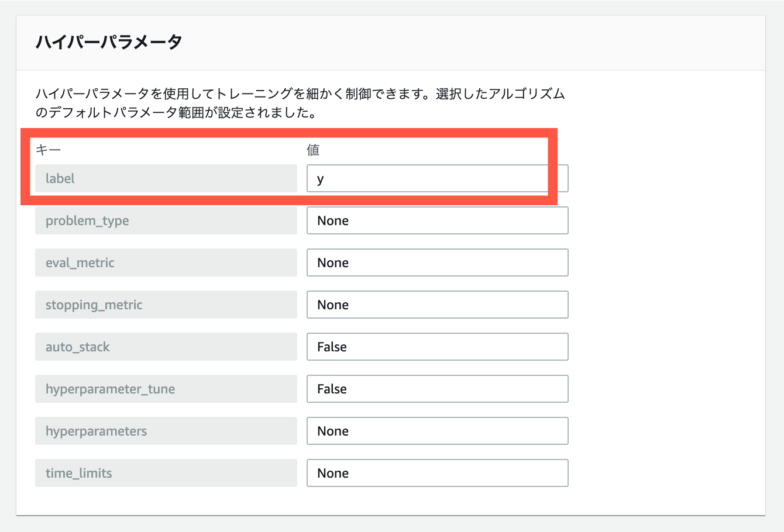Select the stopping_metric value box

click(437, 305)
